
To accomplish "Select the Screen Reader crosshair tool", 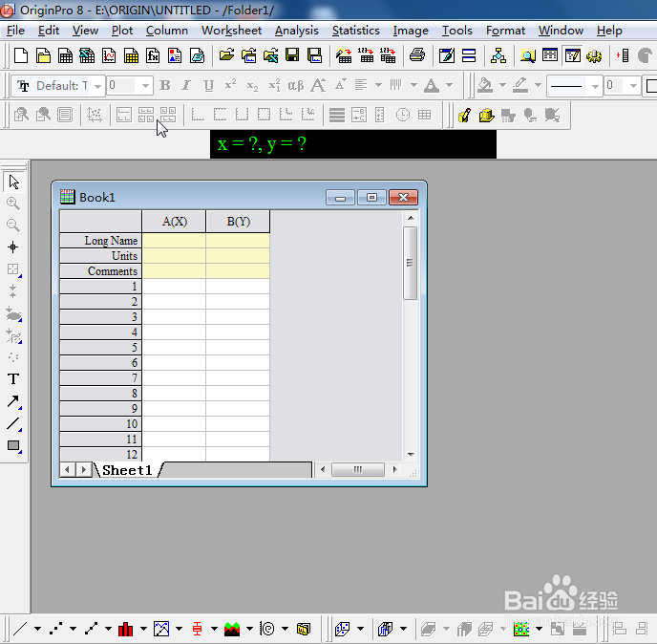I will [13, 247].
